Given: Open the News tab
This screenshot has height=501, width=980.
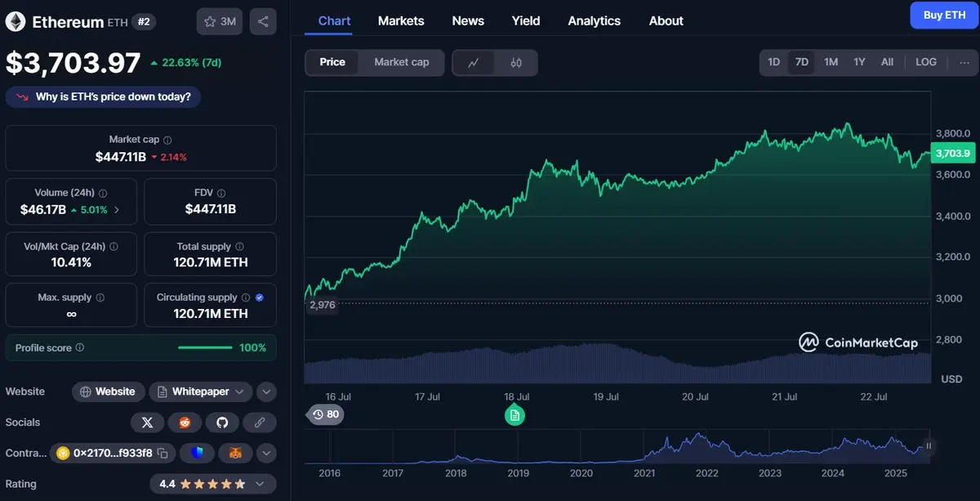Looking at the screenshot, I should pyautogui.click(x=468, y=21).
